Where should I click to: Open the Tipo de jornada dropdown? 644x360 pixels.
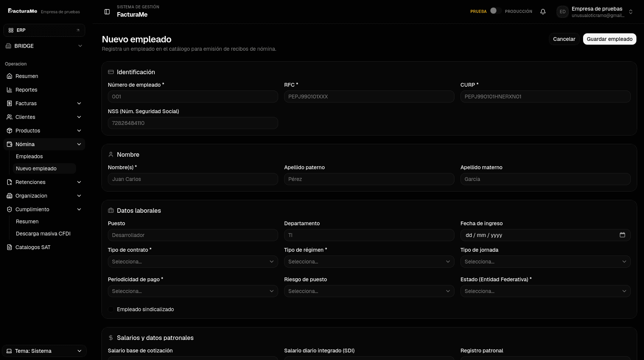click(x=546, y=262)
